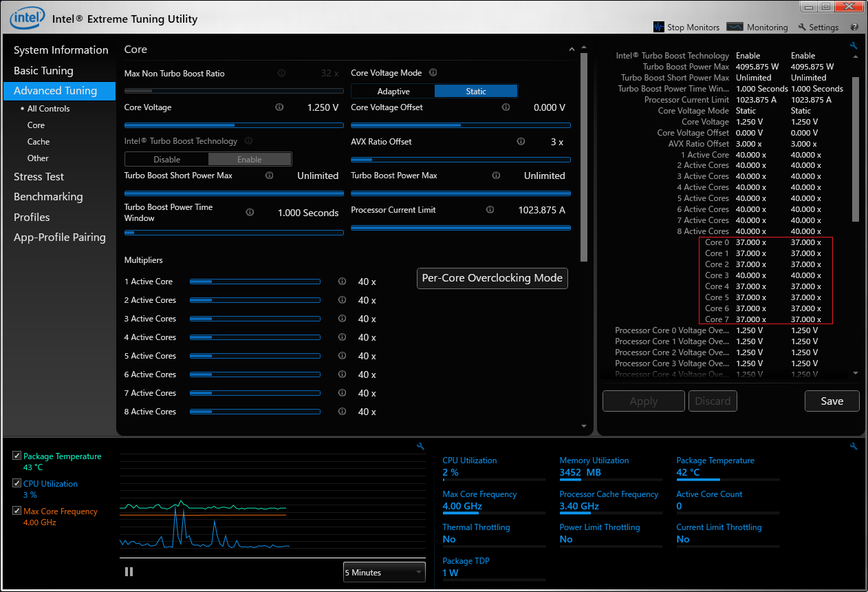Collapse the Core section chevron
The image size is (868, 592).
(x=572, y=50)
